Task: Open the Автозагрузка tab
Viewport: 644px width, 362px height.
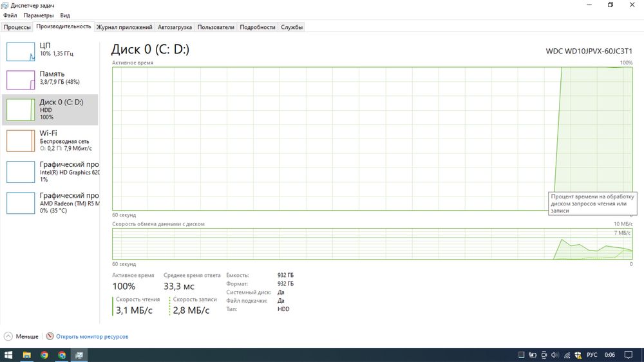Action: (175, 27)
